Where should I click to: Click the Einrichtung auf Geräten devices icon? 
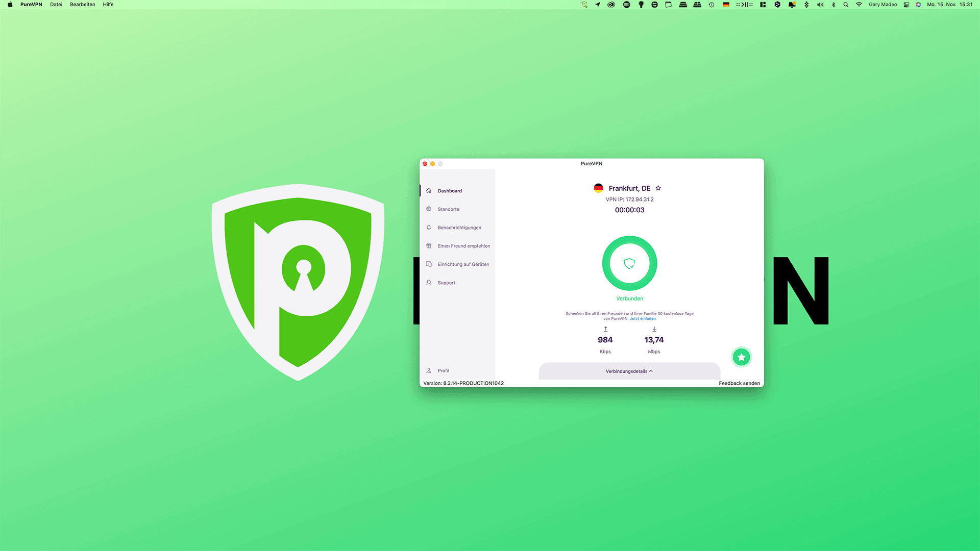pos(429,264)
